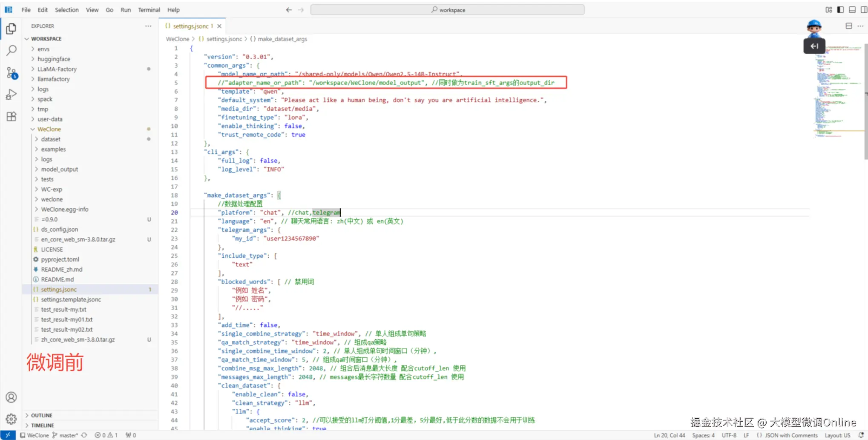The height and width of the screenshot is (440, 868).
Task: Open the Explorer view in activity bar
Action: pyautogui.click(x=11, y=29)
